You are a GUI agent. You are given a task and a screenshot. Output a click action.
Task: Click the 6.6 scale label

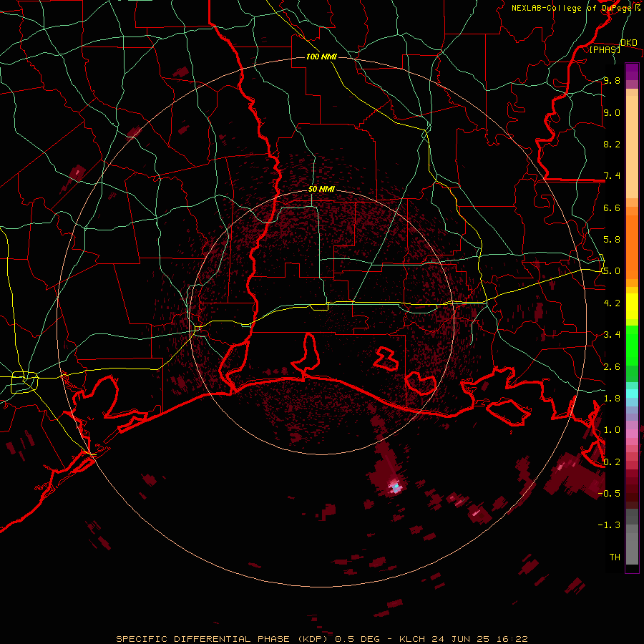click(612, 208)
